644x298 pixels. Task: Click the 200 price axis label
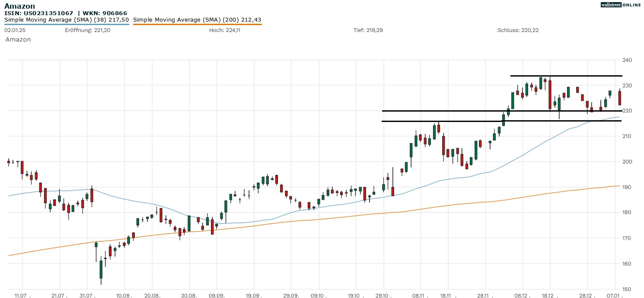click(627, 162)
